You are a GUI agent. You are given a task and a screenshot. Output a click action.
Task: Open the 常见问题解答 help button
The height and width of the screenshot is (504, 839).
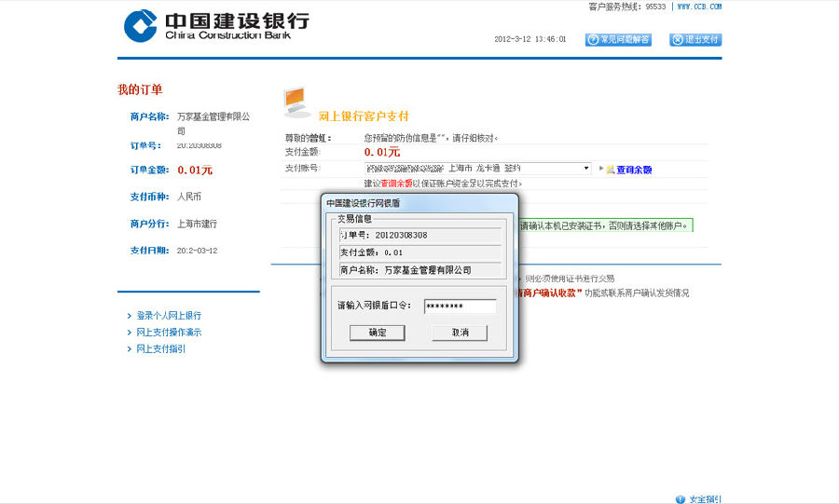pyautogui.click(x=618, y=39)
